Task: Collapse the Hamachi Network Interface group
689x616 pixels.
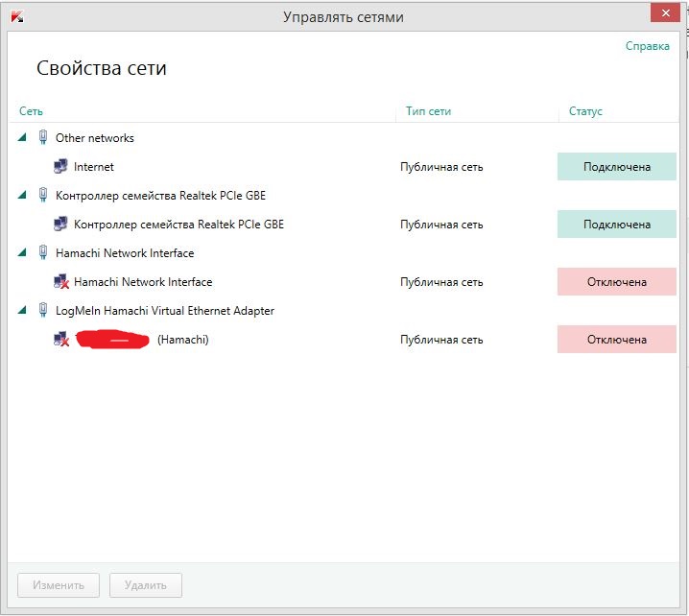Action: click(x=22, y=252)
